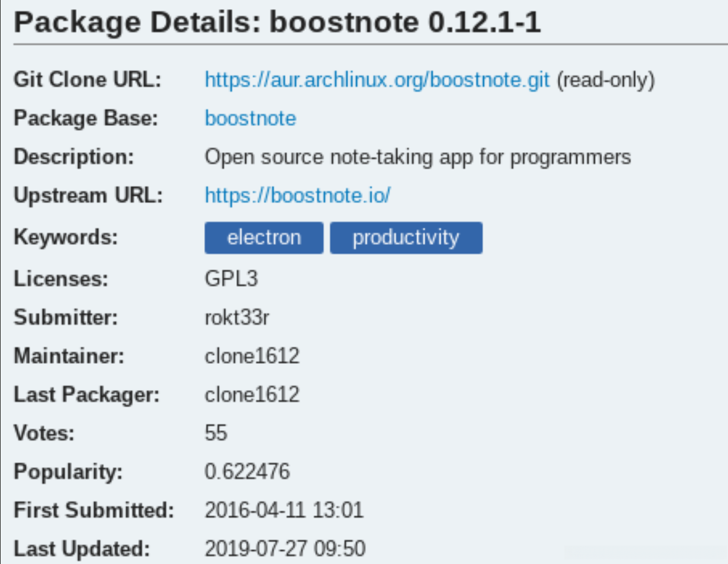728x564 pixels.
Task: Click the 'Last Updated:' label
Action: (x=82, y=549)
